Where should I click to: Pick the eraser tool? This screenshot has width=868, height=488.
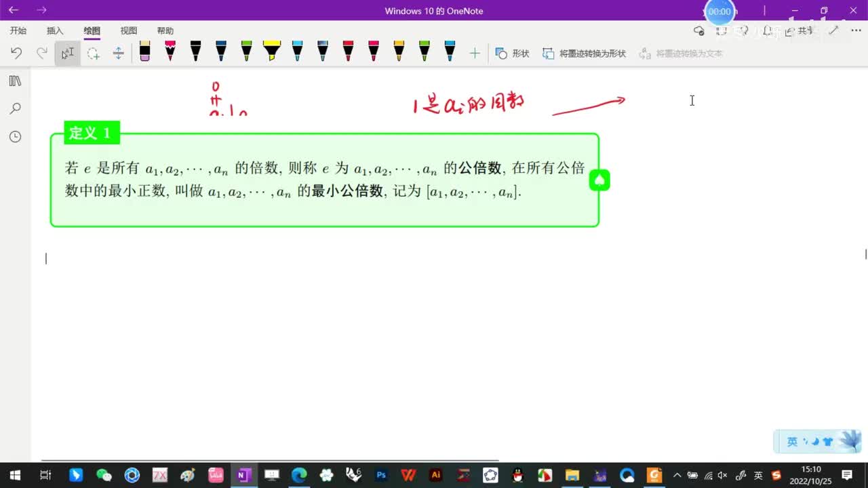(144, 52)
